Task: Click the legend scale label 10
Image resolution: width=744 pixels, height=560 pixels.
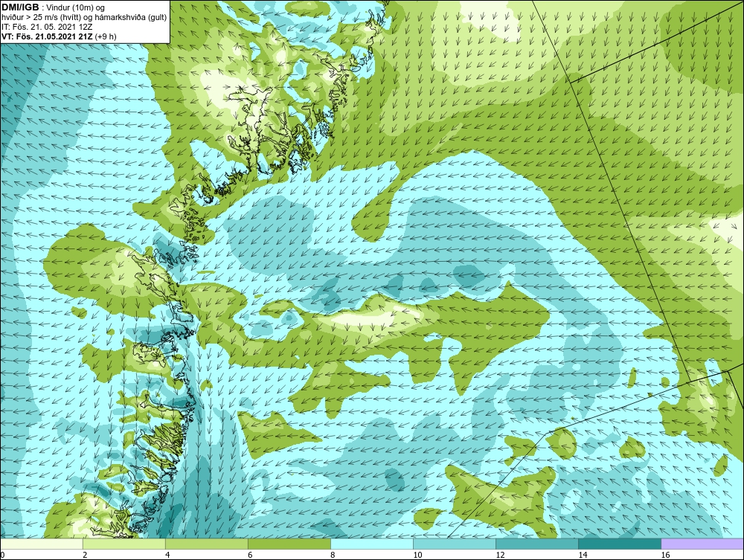Action: click(x=417, y=555)
